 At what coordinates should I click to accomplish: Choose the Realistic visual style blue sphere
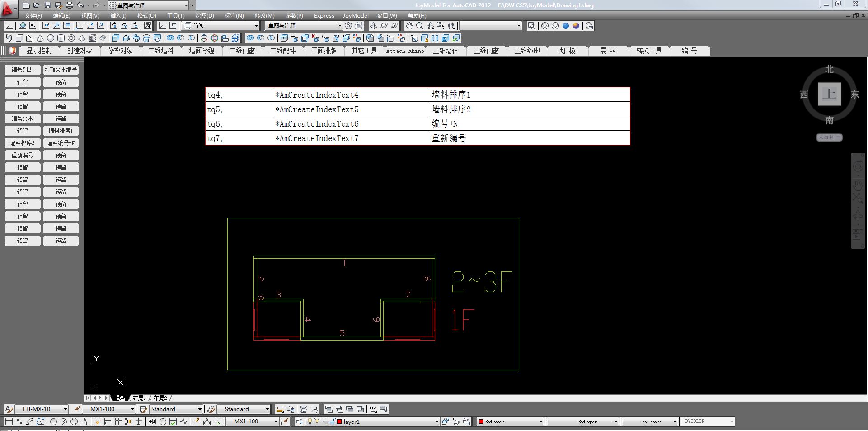coord(565,26)
